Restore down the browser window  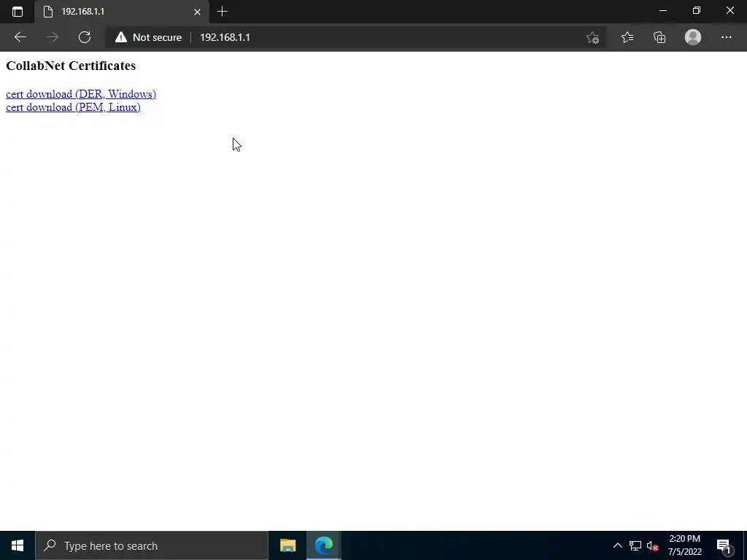click(x=697, y=10)
